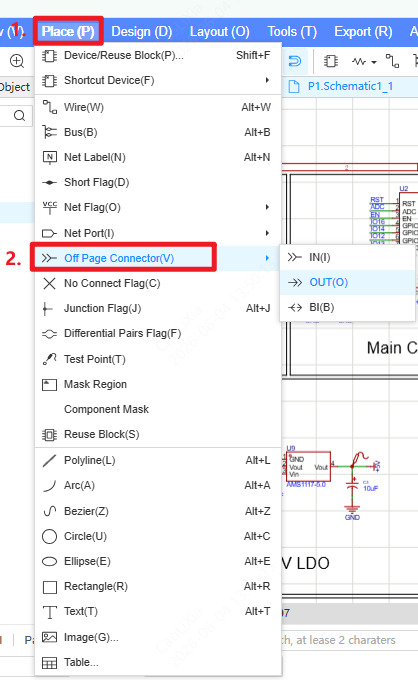This screenshot has height=680, width=418.
Task: Click the No Connect Flag(C) X icon
Action: pyautogui.click(x=49, y=283)
